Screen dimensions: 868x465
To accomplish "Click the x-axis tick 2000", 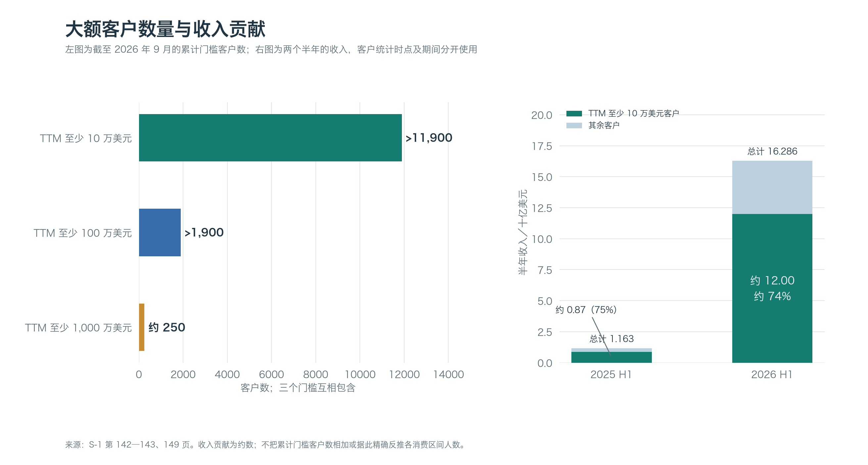I will (183, 374).
